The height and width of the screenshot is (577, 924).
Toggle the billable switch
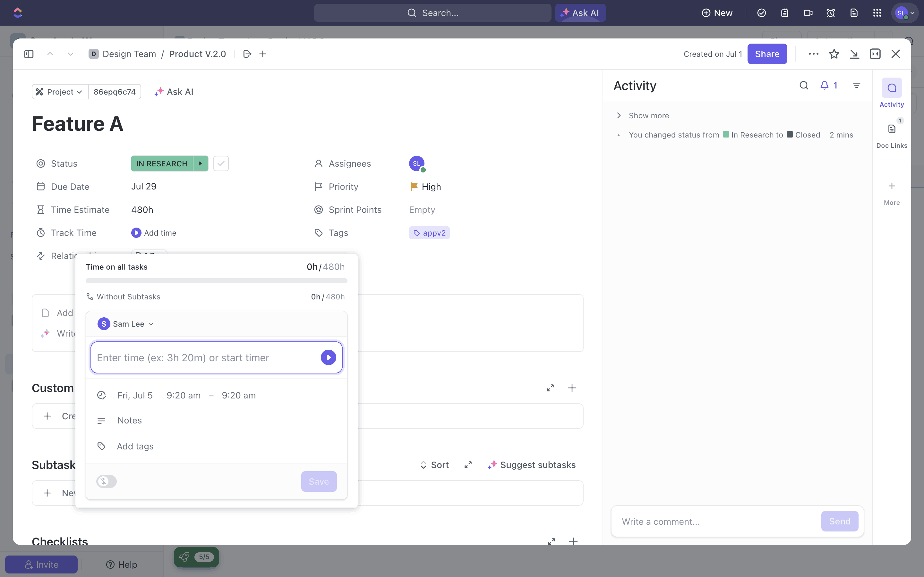pyautogui.click(x=106, y=481)
